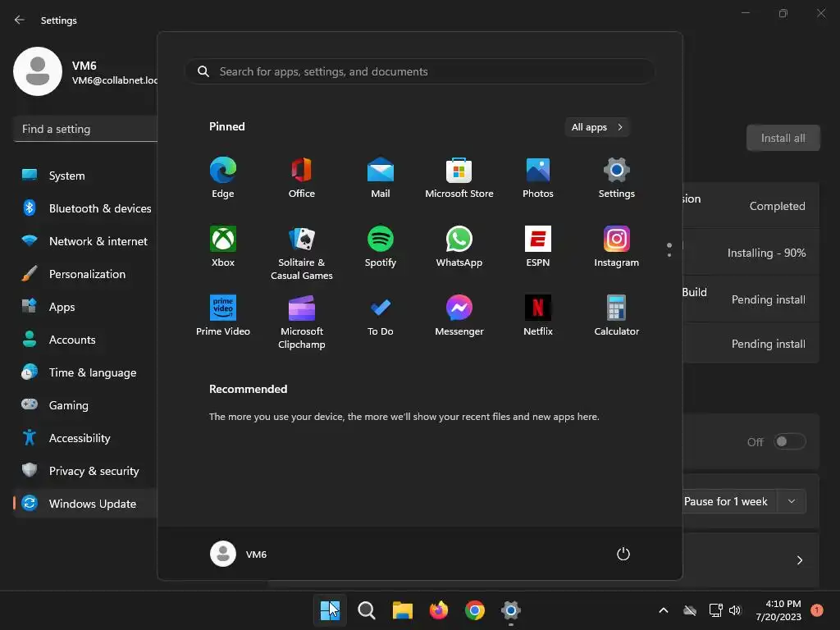Open Privacy & security settings

85,471
